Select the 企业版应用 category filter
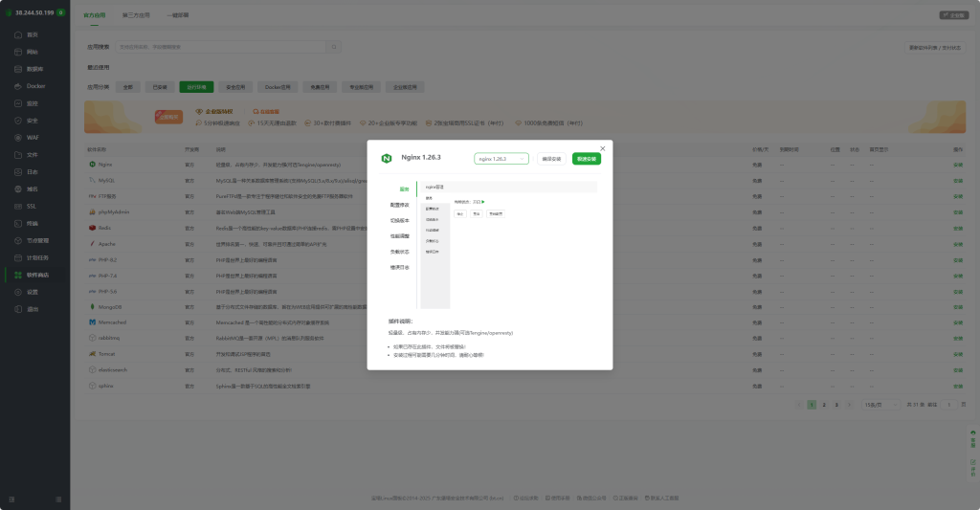The height and width of the screenshot is (510, 980). point(405,87)
